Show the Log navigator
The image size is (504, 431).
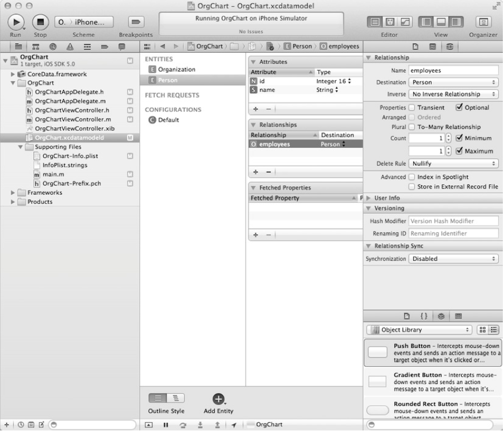pos(122,46)
